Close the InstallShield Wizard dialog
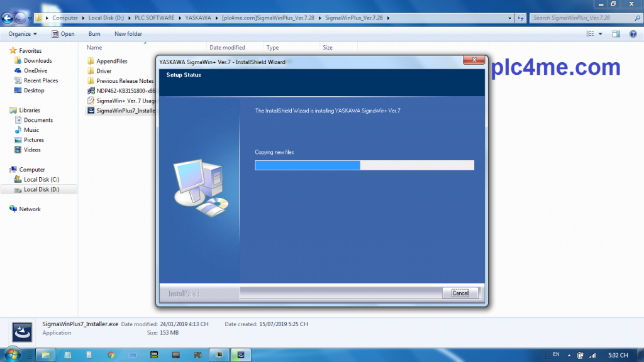The height and width of the screenshot is (362, 644). [474, 60]
